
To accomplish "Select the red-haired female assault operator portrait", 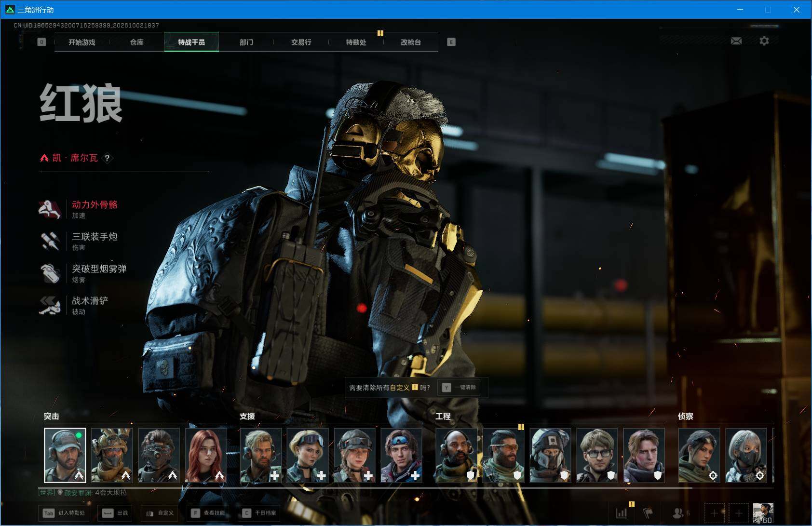I will tap(206, 455).
